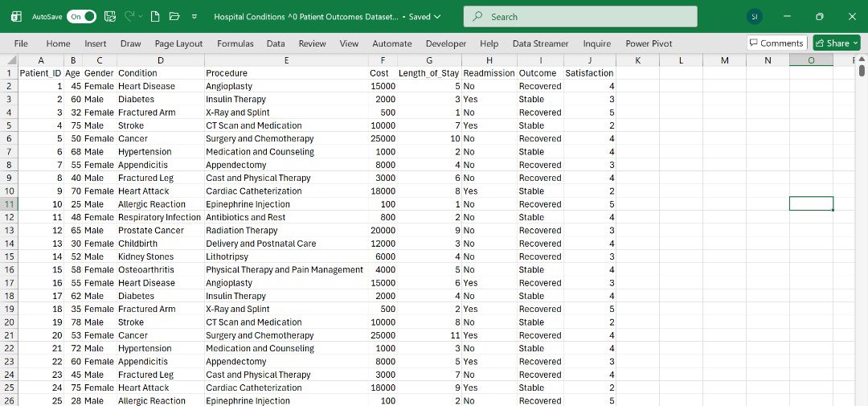Screen dimensions: 868x406
Task: Switch to the Power Pivot tab
Action: [x=649, y=43]
